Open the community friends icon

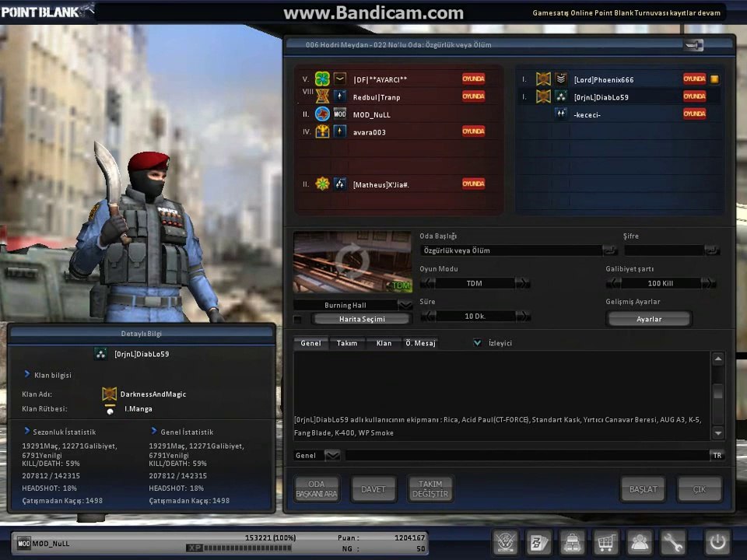click(x=640, y=542)
